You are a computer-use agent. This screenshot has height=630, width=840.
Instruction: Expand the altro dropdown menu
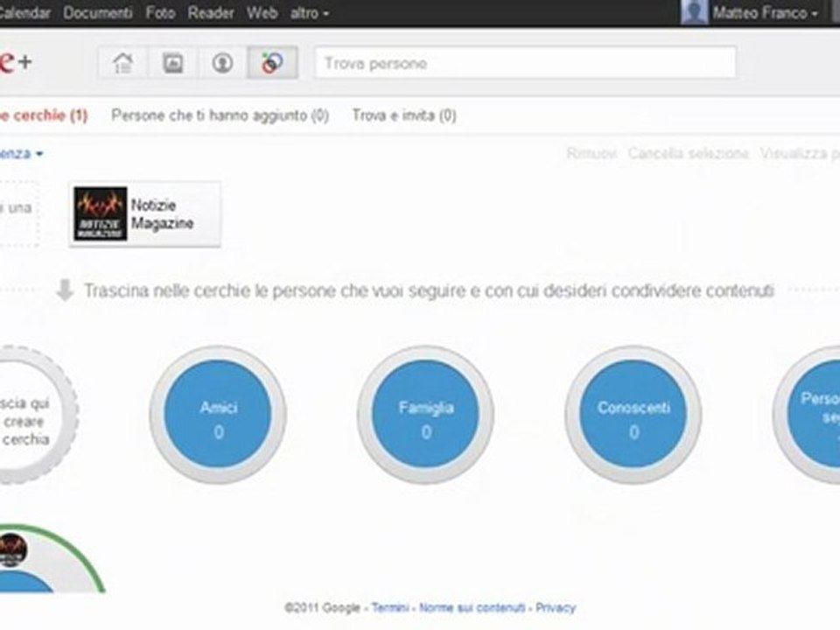click(x=309, y=12)
